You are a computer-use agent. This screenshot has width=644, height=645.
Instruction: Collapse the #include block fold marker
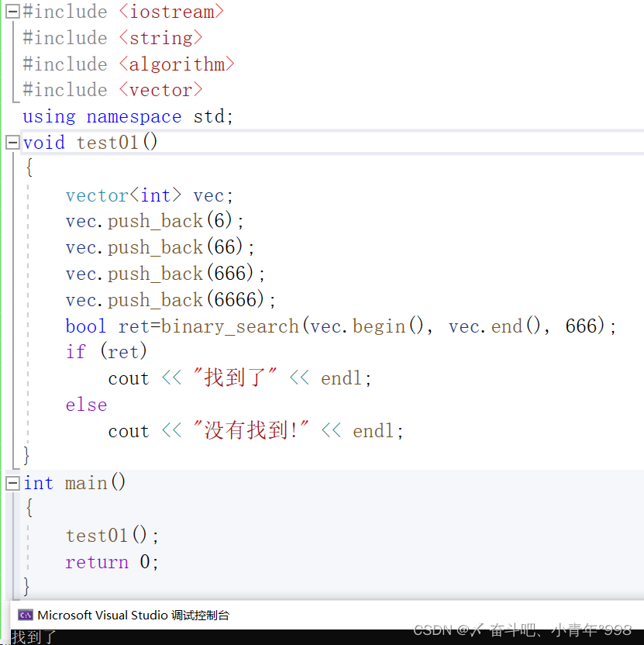[x=12, y=11]
